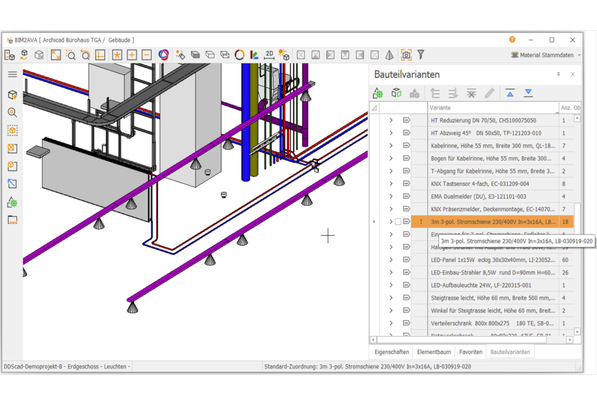Click the funnel filter icon in toolbar
The height and width of the screenshot is (398, 597).
pyautogui.click(x=421, y=55)
